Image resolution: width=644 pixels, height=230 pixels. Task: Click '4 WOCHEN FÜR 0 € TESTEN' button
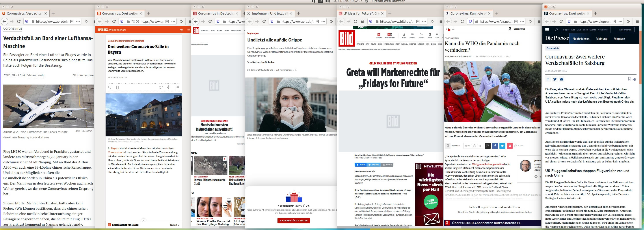pyautogui.click(x=294, y=221)
